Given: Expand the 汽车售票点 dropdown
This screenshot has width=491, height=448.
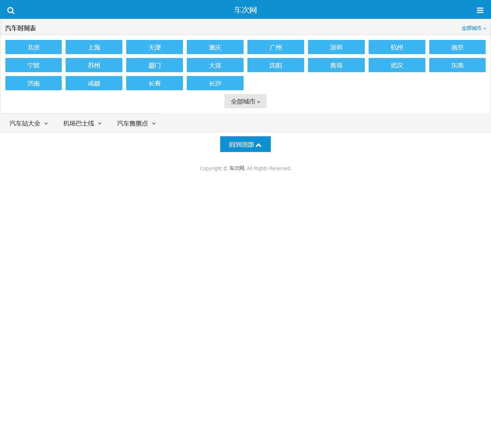Looking at the screenshot, I should 136,123.
